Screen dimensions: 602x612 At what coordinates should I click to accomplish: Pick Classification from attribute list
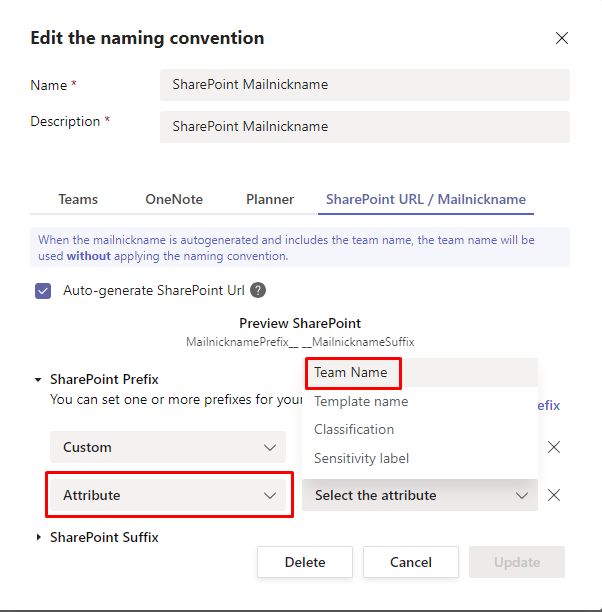point(420,429)
